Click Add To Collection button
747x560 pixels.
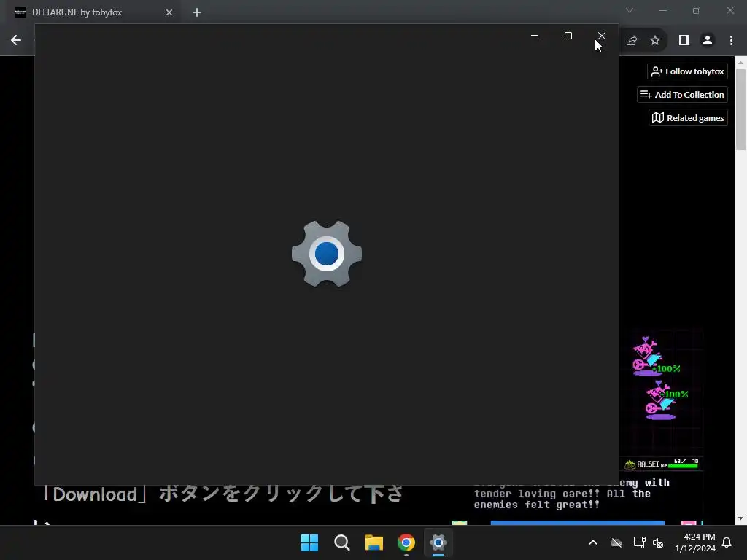[682, 94]
